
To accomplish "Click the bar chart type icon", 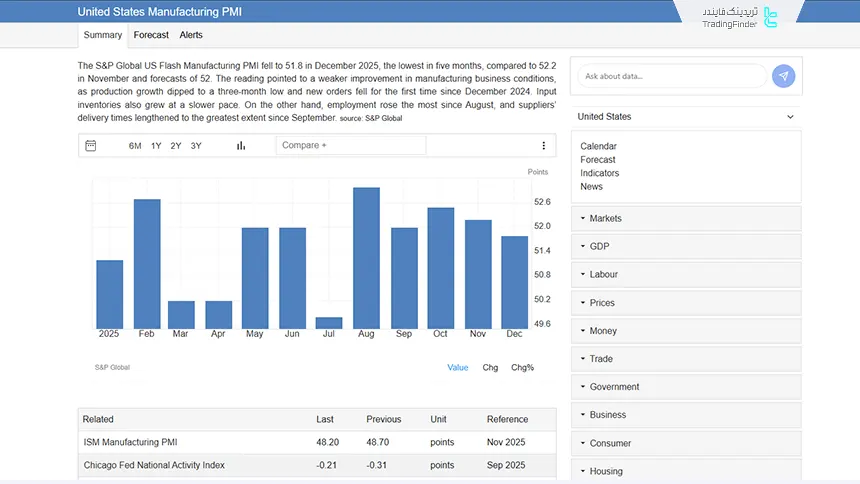I will (241, 146).
